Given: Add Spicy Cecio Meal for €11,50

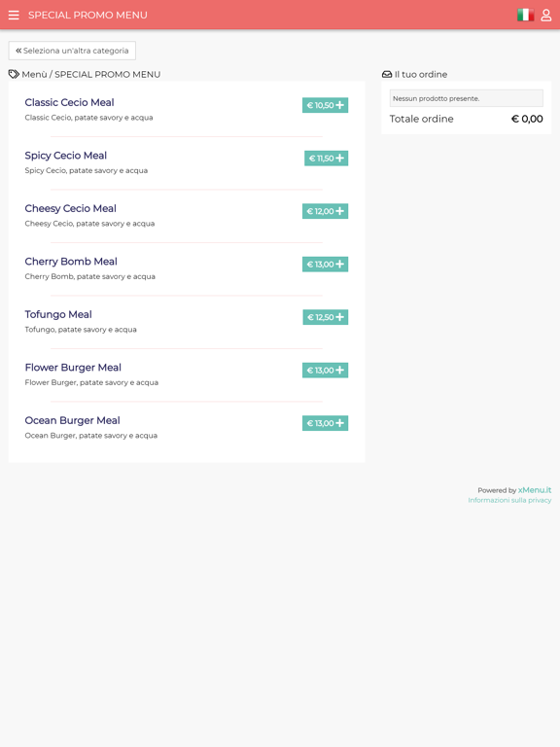Looking at the screenshot, I should (x=327, y=159).
